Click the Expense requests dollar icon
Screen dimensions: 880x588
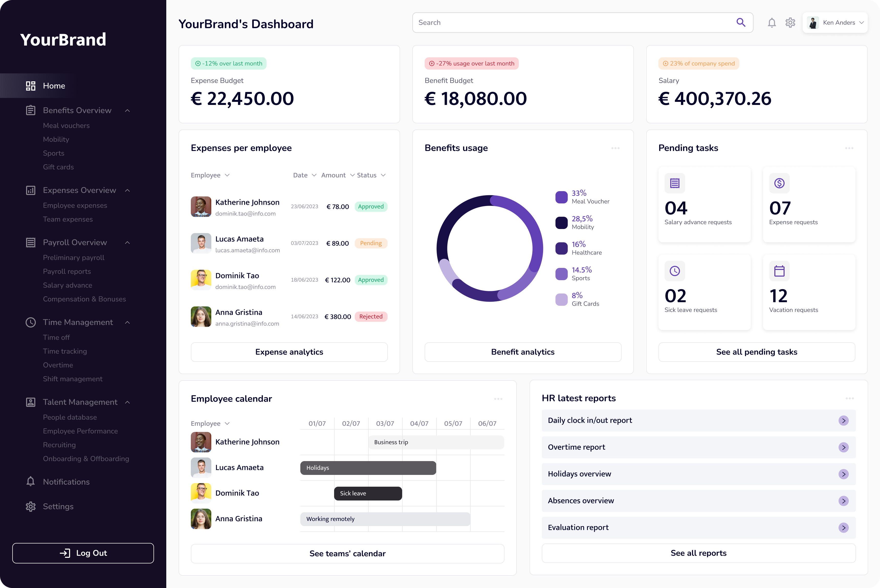[779, 183]
